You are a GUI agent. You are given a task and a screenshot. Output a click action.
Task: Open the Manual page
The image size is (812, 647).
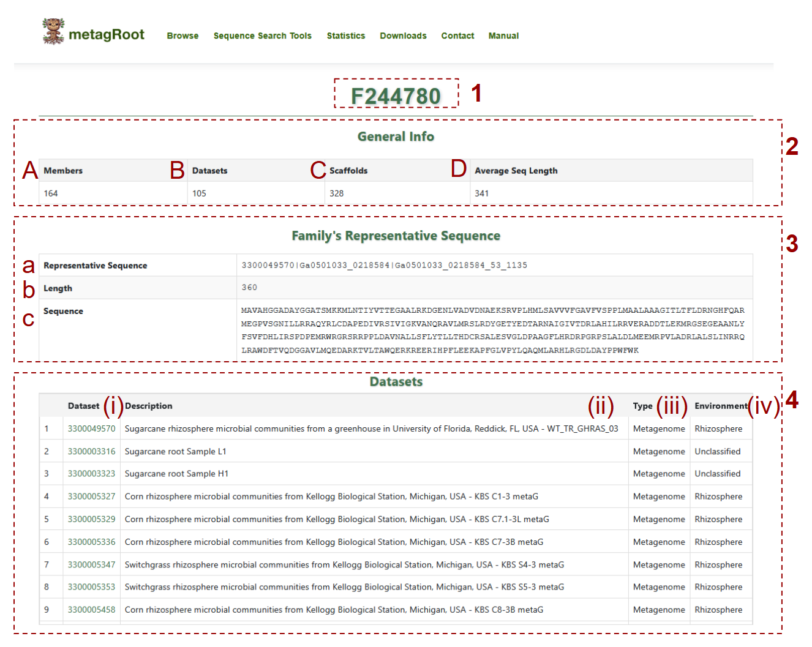(x=503, y=36)
